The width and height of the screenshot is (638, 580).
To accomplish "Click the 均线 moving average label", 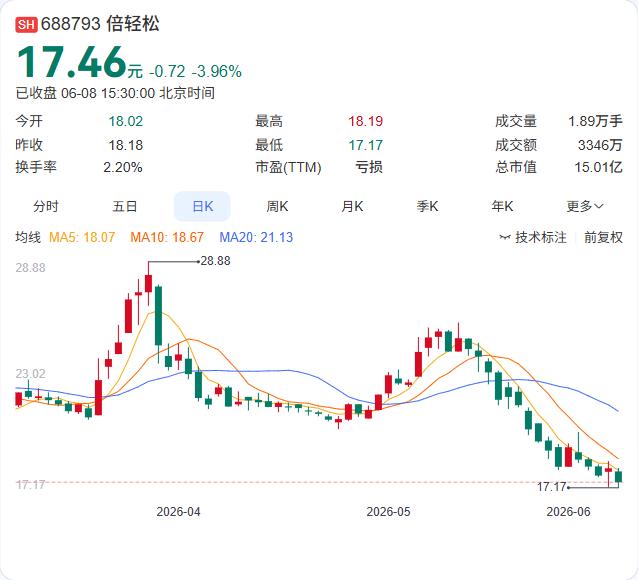I will [28, 237].
